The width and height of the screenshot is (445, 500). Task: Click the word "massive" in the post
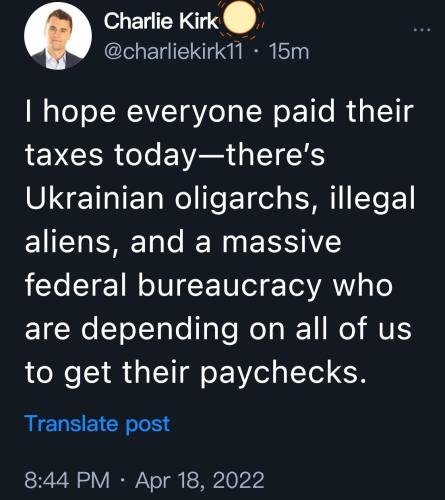click(x=282, y=242)
